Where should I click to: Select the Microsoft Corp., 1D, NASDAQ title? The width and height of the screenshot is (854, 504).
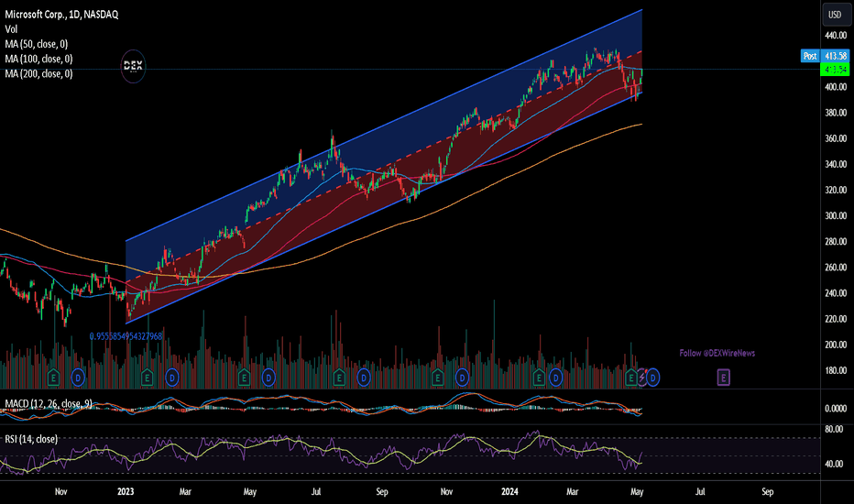click(x=61, y=15)
